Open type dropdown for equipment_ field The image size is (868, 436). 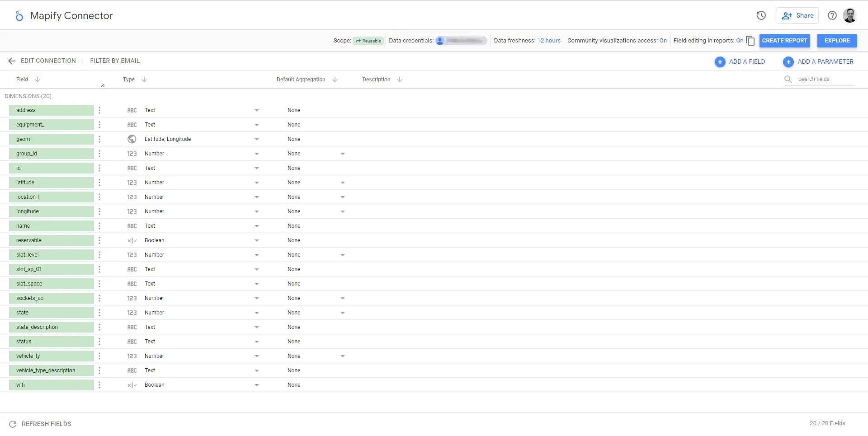pos(257,125)
